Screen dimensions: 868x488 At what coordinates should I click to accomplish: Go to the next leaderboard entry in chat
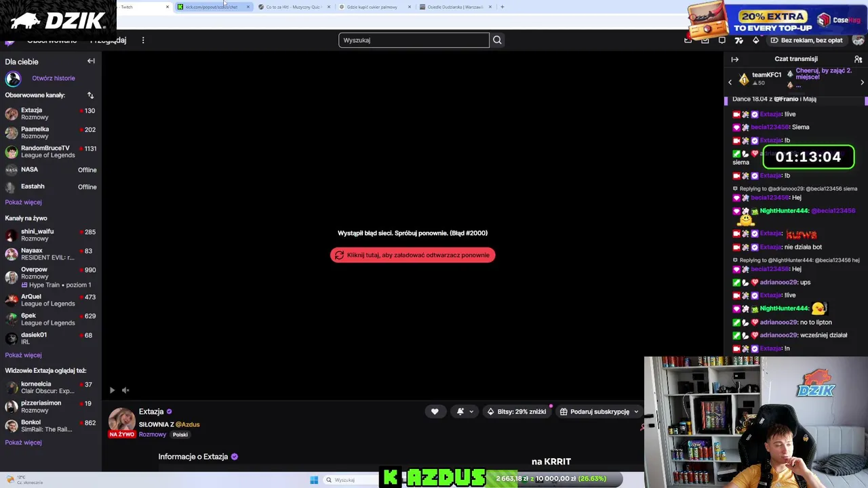click(862, 82)
